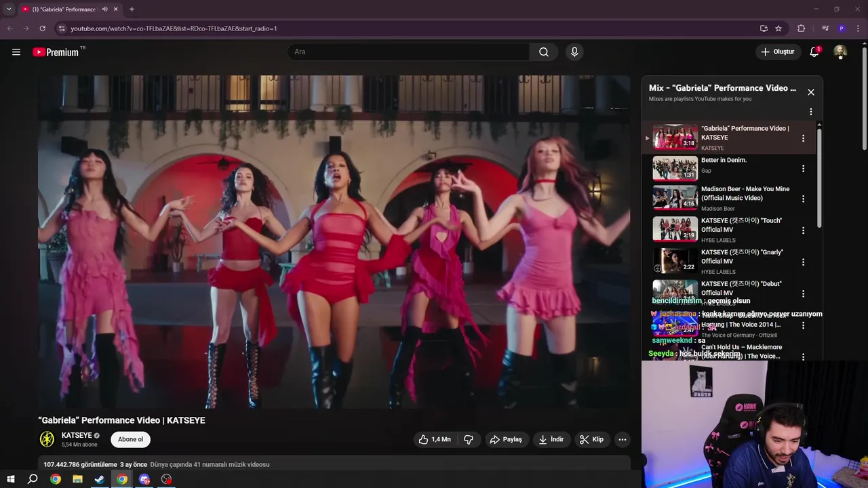Subscribe with the Abone ol button
868x488 pixels.
tap(131, 439)
